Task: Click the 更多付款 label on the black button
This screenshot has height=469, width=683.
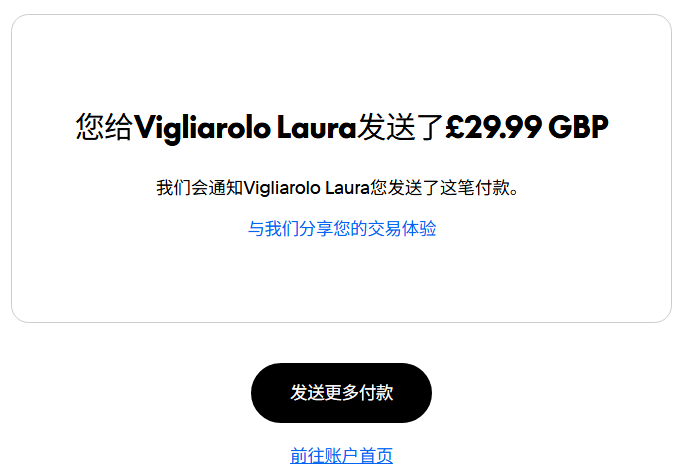Action: point(358,393)
